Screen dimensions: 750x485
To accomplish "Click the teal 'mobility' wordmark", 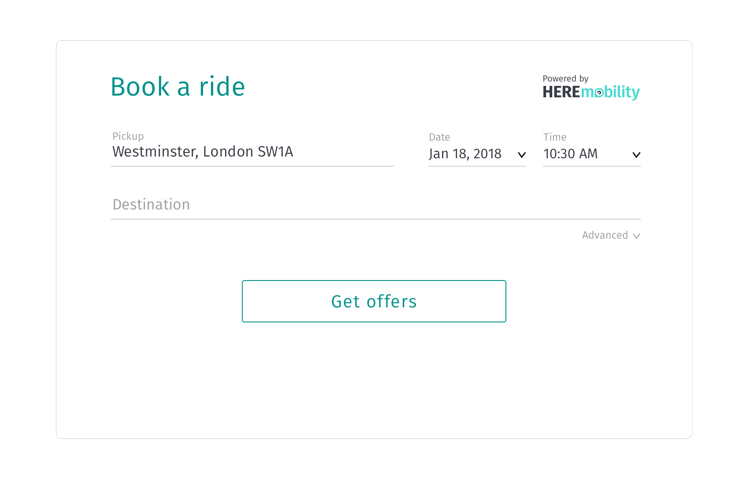I will tap(610, 92).
